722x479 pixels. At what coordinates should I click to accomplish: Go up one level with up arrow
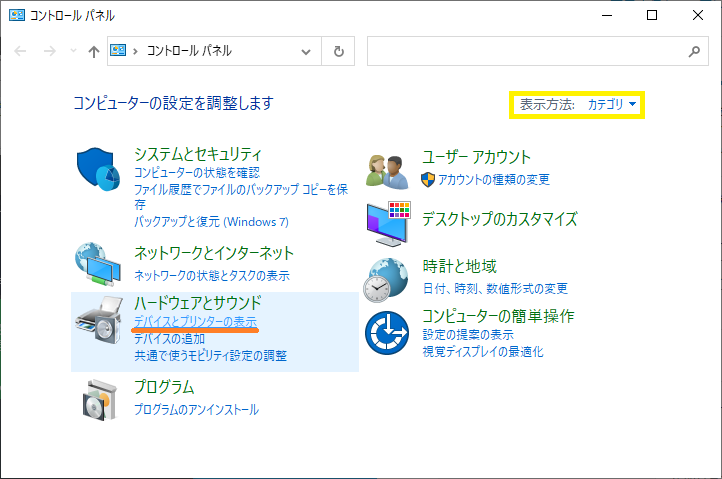point(93,51)
